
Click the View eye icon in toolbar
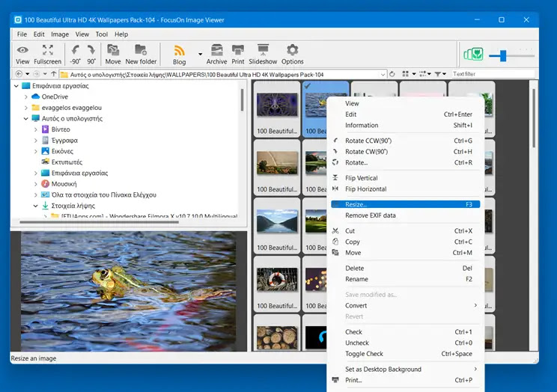22,55
